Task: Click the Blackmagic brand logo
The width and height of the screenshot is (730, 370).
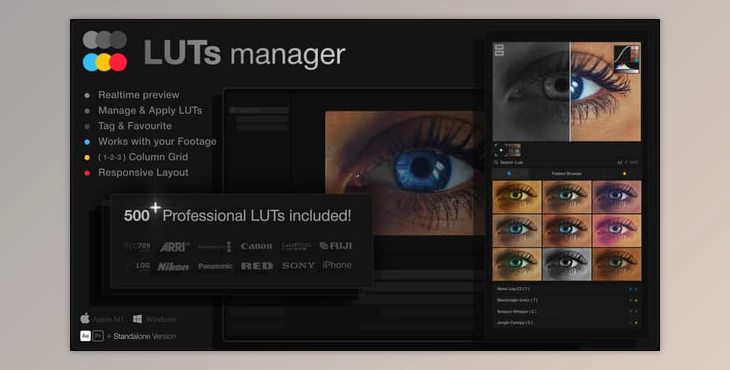Action: click(214, 247)
